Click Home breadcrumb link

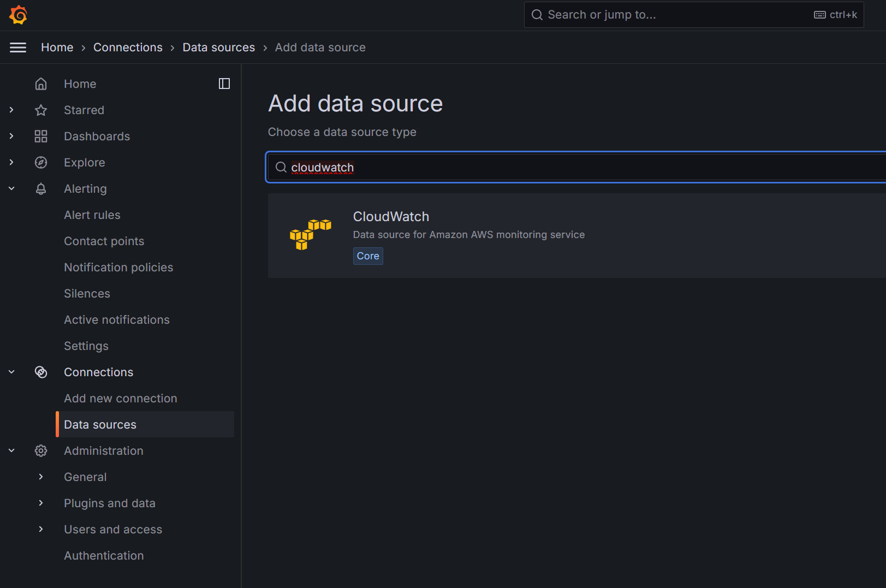pyautogui.click(x=57, y=47)
